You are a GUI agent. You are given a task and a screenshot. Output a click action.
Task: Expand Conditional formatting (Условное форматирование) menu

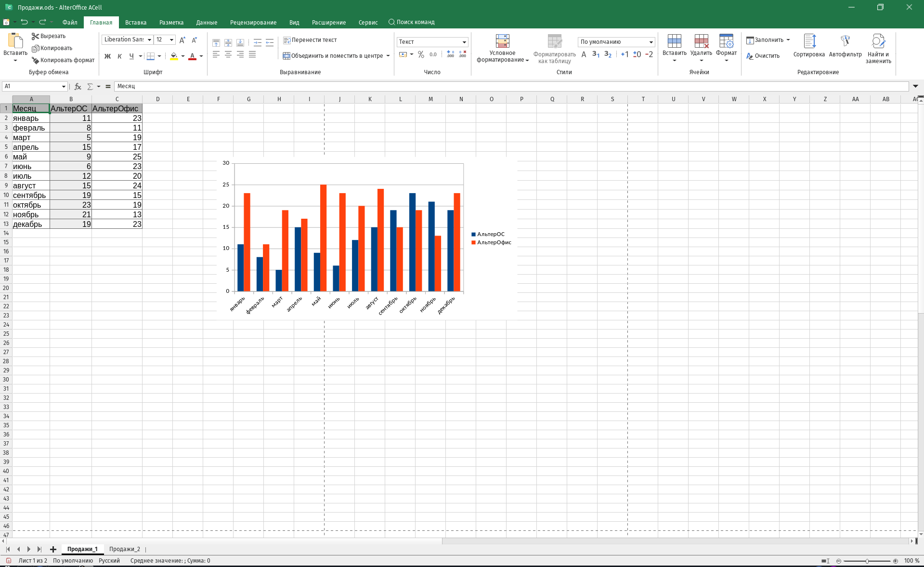coord(502,48)
